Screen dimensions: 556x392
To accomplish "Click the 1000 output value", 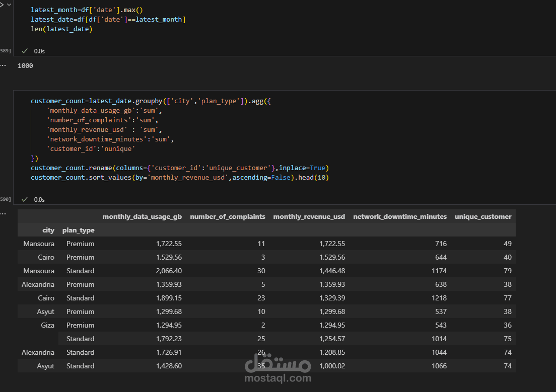I will (x=25, y=65).
